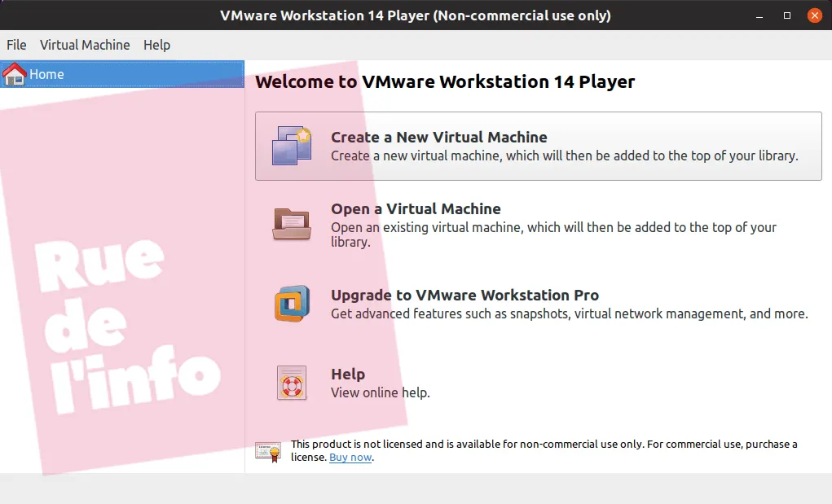Click the Create a New Virtual Machine heading
The width and height of the screenshot is (832, 504).
pos(438,138)
